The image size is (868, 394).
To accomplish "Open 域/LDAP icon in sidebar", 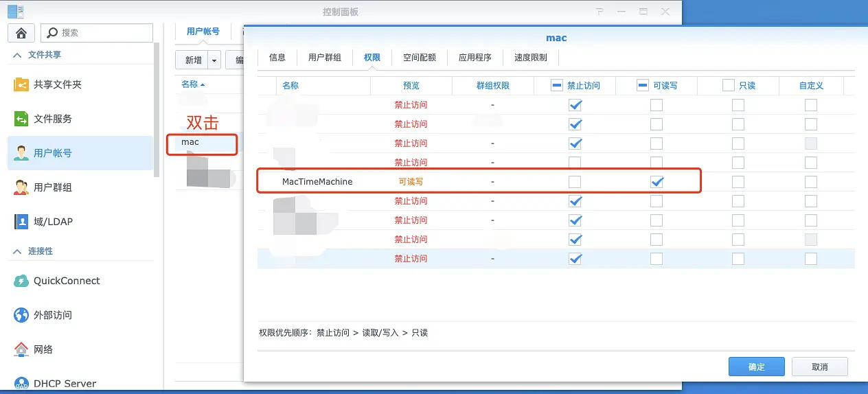I will coord(21,222).
